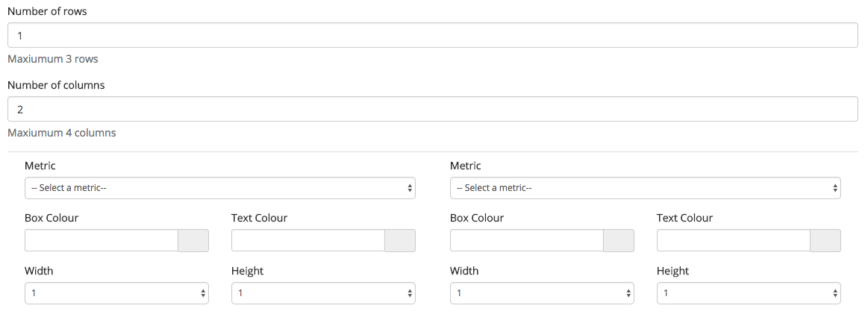Click the 'Maxiumum 4 columns' help text
The height and width of the screenshot is (326, 868).
(61, 133)
